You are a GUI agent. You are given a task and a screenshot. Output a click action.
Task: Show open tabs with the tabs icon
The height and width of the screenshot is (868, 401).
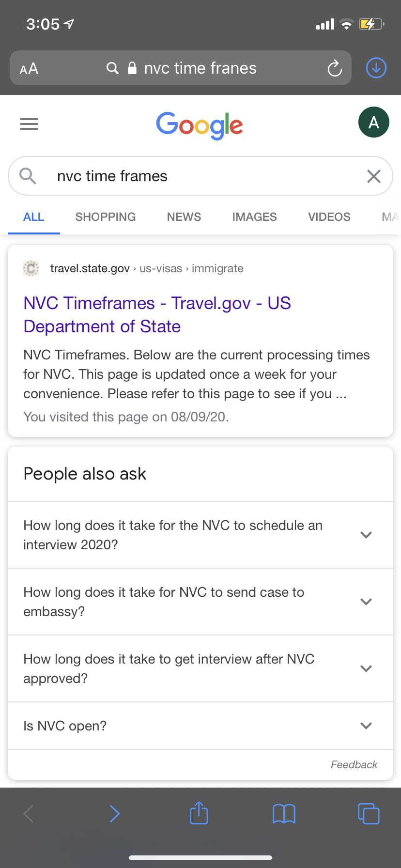point(369,813)
